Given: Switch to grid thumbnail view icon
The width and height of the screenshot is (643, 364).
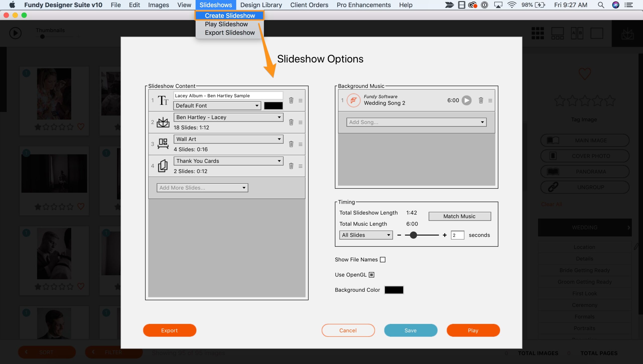Looking at the screenshot, I should point(538,33).
